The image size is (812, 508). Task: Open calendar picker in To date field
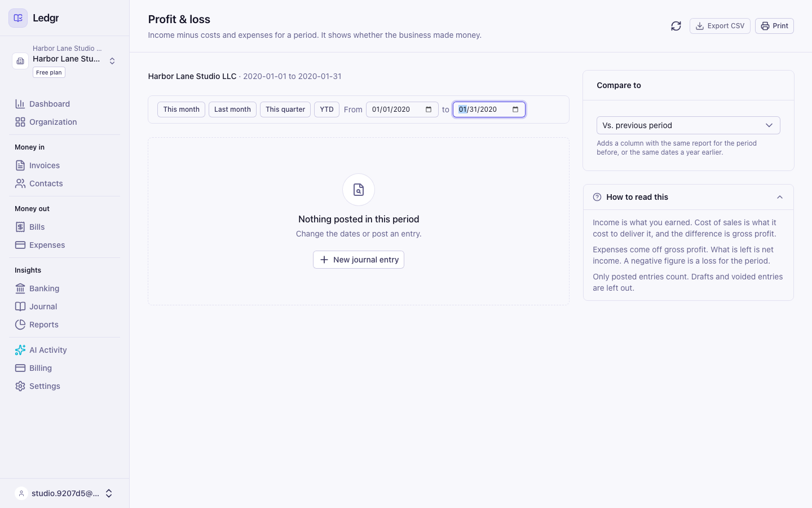point(515,110)
